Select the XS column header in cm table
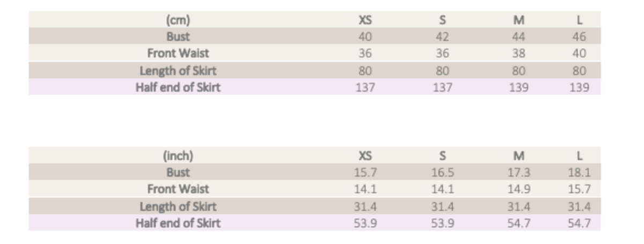The width and height of the screenshot is (644, 244). point(365,20)
